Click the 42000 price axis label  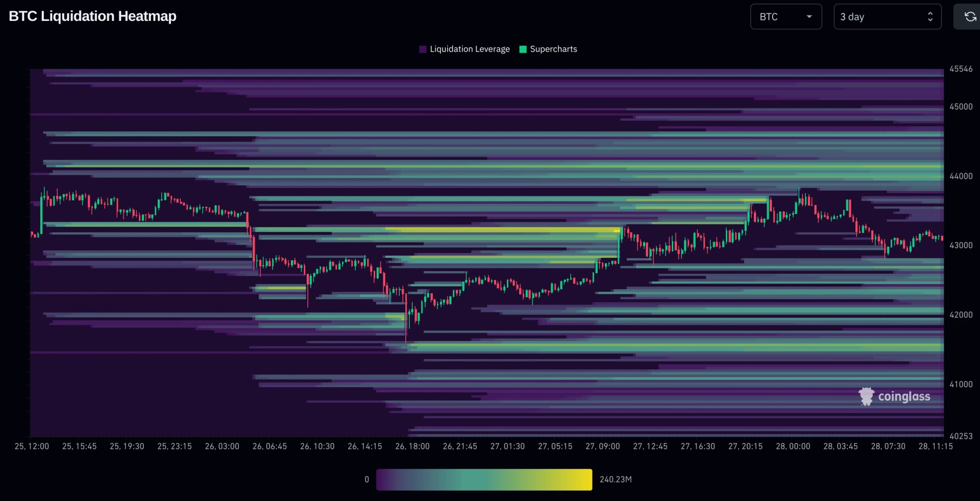coord(961,315)
